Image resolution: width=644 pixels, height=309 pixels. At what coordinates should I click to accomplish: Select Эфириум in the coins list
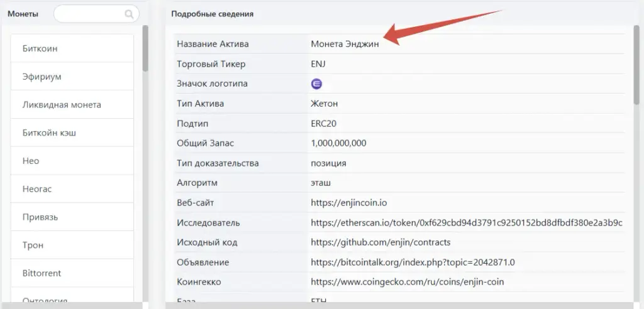click(72, 77)
